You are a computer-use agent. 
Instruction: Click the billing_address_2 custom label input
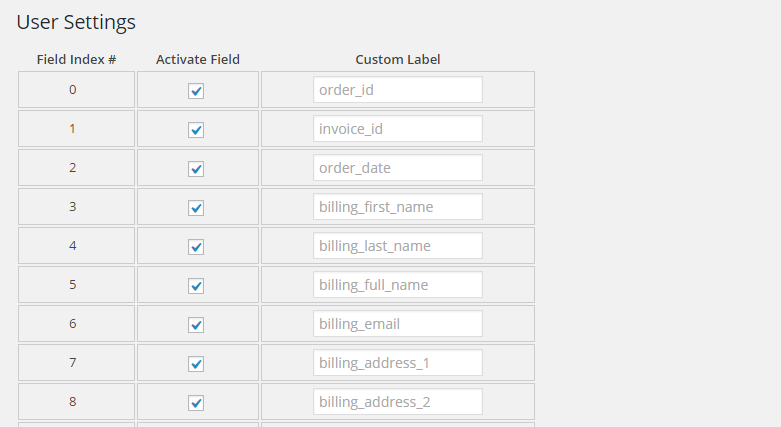[397, 402]
